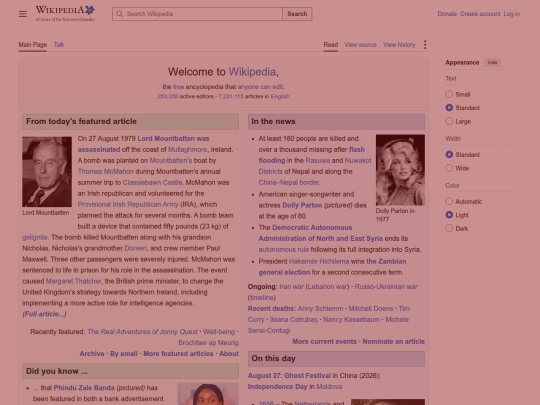Open the Moldova link
This screenshot has width=540, height=405.
click(x=329, y=387)
